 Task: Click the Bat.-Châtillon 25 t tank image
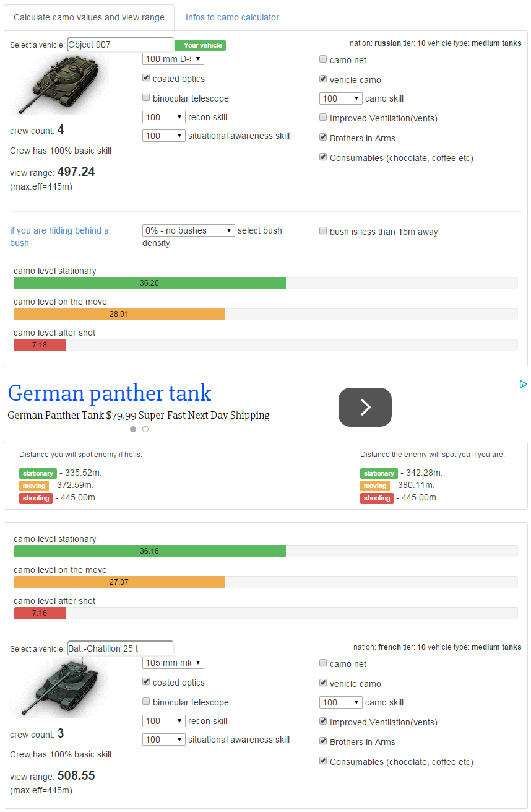tap(59, 688)
